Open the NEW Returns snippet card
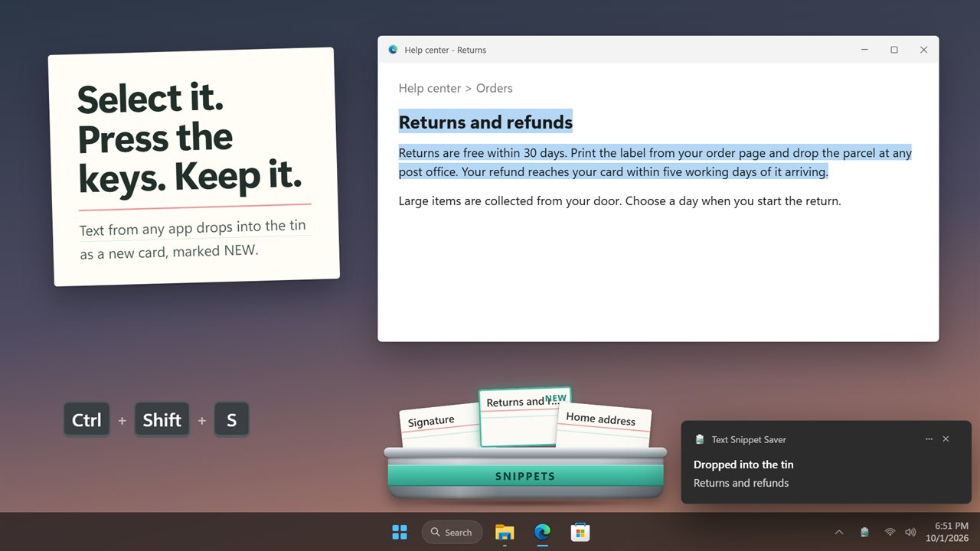980x551 pixels. tap(524, 416)
